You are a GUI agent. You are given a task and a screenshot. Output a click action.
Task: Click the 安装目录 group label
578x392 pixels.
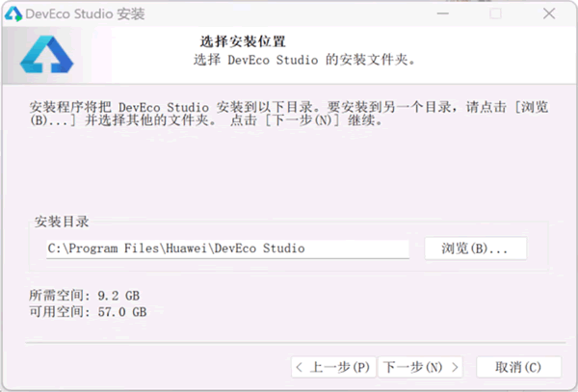[62, 222]
